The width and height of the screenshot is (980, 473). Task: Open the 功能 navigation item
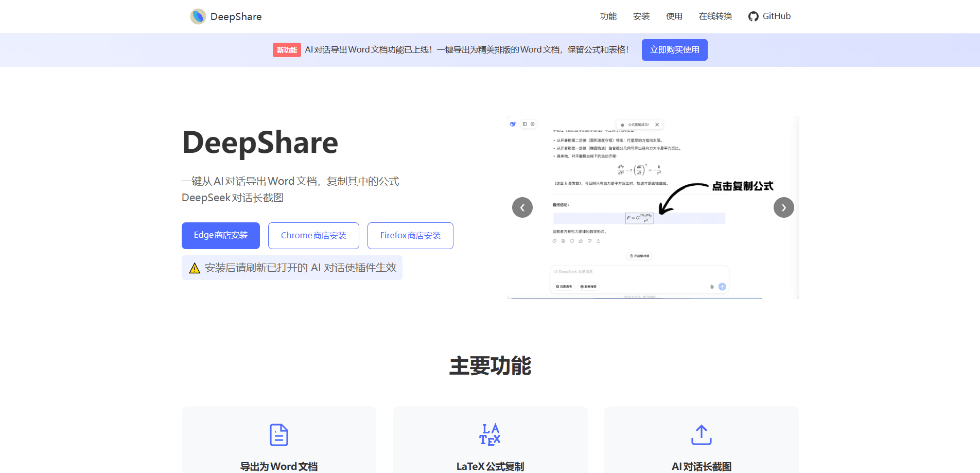(608, 16)
